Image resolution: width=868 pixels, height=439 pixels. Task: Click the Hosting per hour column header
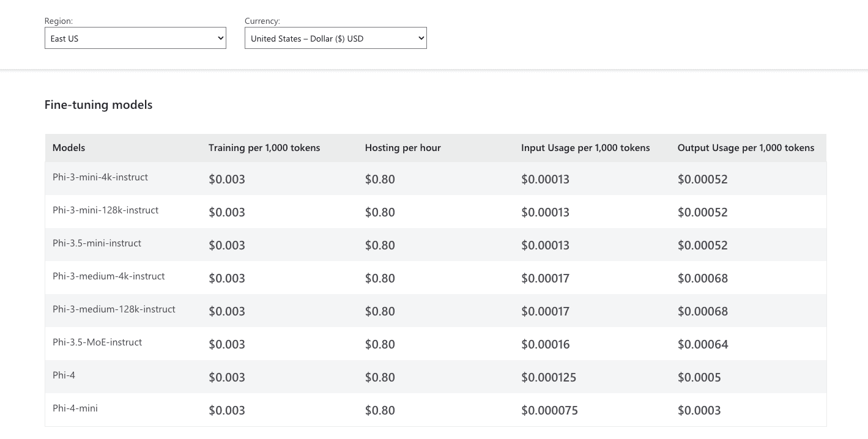coord(402,147)
